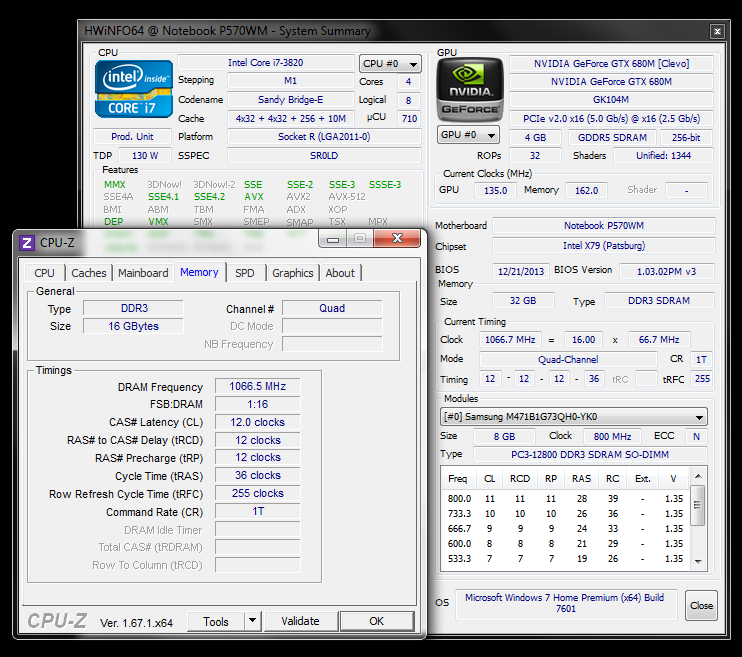This screenshot has width=742, height=657.
Task: Select the 533.3 frequency row in timings table
Action: point(565,559)
